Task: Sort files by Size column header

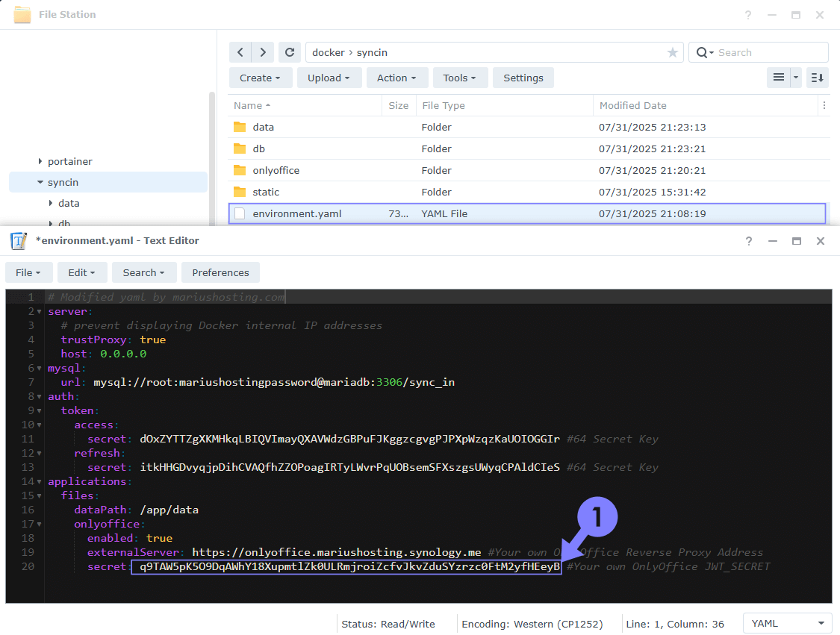Action: click(399, 105)
